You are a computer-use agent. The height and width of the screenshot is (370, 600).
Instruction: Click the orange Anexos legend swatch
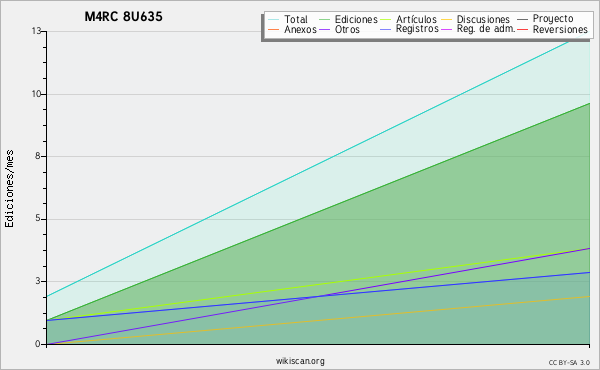coord(274,29)
